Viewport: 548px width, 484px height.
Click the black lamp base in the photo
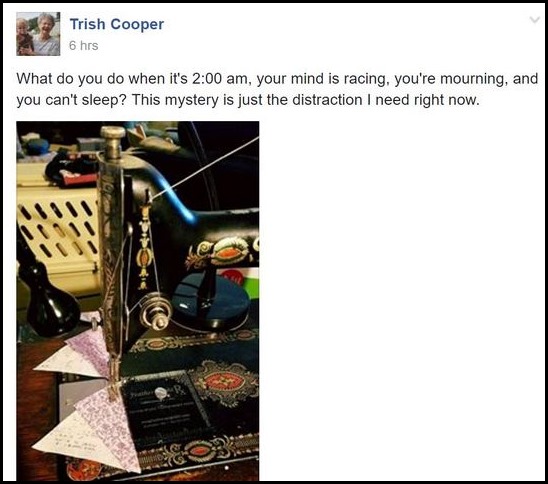point(49,297)
